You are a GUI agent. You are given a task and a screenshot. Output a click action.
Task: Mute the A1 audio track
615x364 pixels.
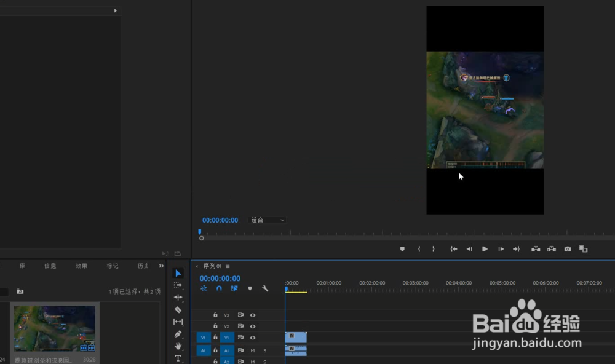[x=253, y=350]
